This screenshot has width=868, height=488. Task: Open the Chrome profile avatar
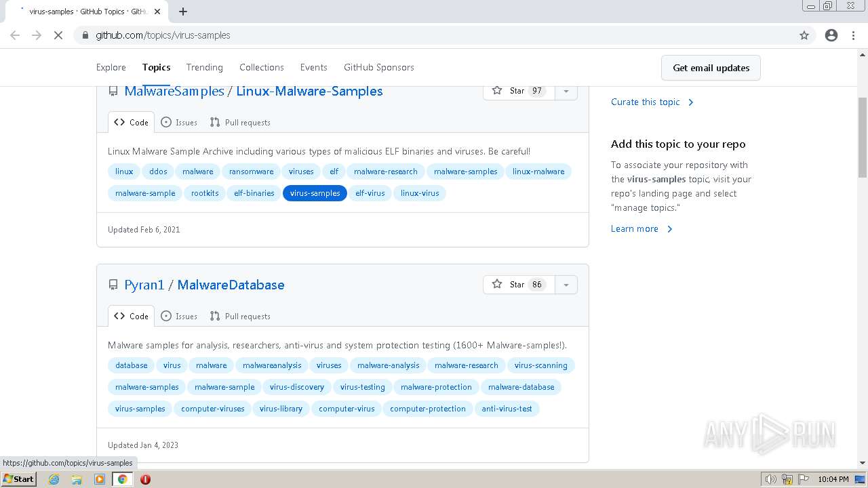[831, 35]
